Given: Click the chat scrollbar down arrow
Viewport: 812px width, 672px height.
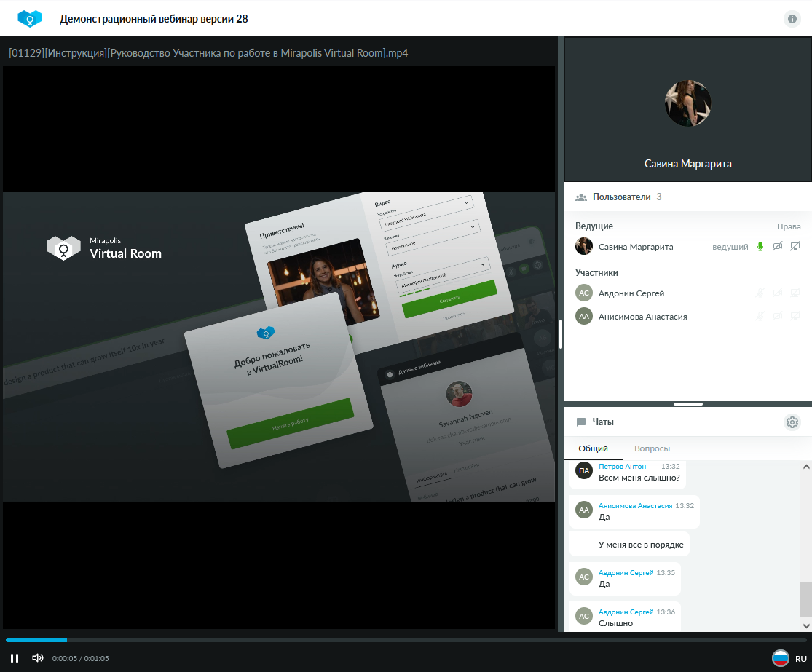Looking at the screenshot, I should [x=805, y=625].
